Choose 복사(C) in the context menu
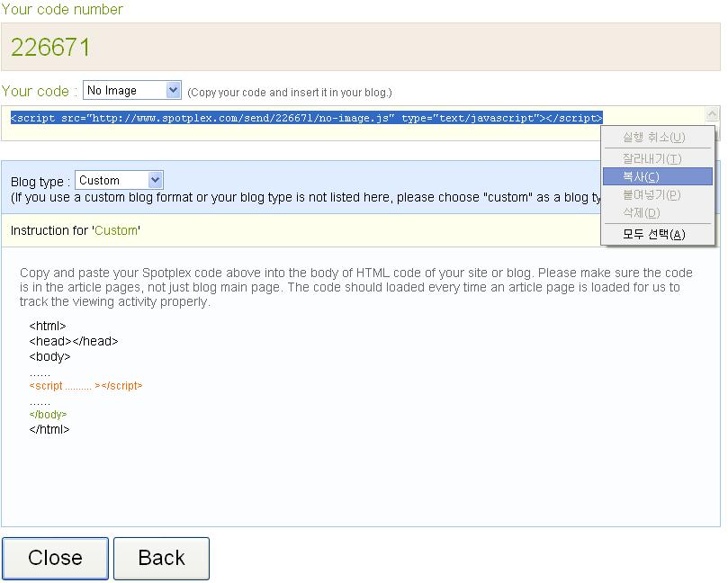728x583 pixels. 658,176
